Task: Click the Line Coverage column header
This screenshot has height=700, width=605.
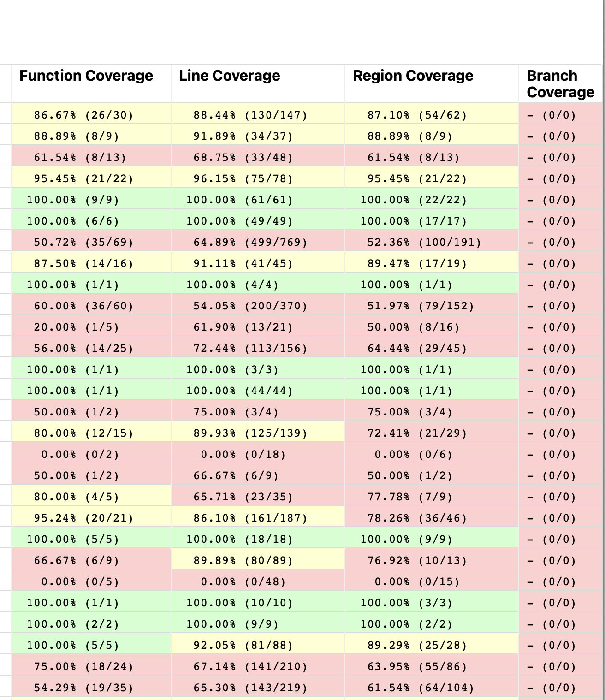Action: 229,76
